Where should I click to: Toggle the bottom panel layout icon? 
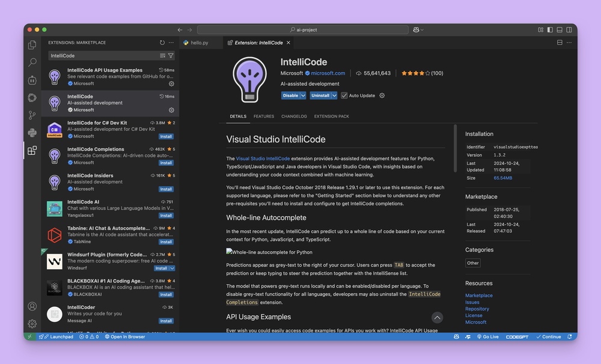coord(560,29)
